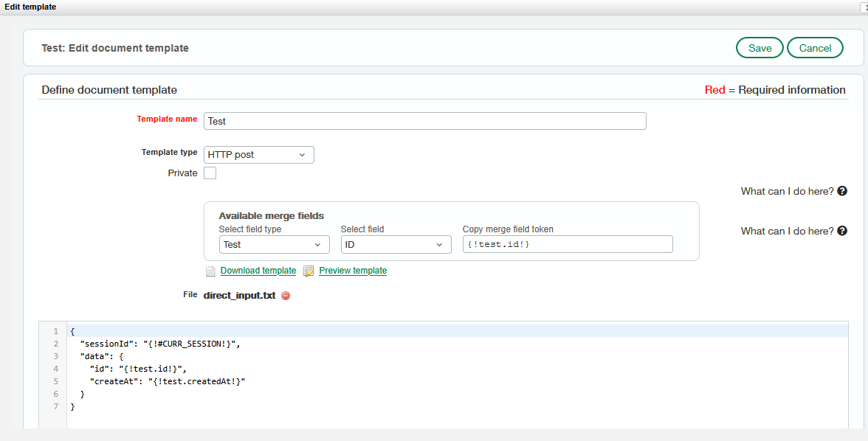Open the Download template link

(x=258, y=271)
